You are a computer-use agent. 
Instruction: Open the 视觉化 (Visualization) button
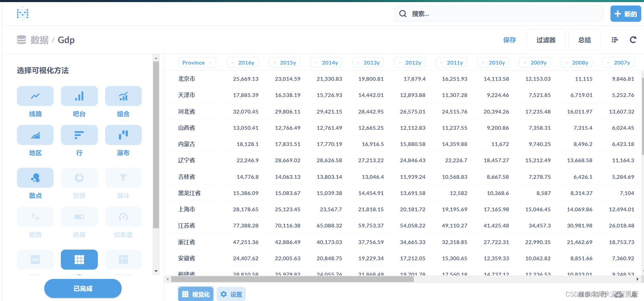(x=196, y=294)
